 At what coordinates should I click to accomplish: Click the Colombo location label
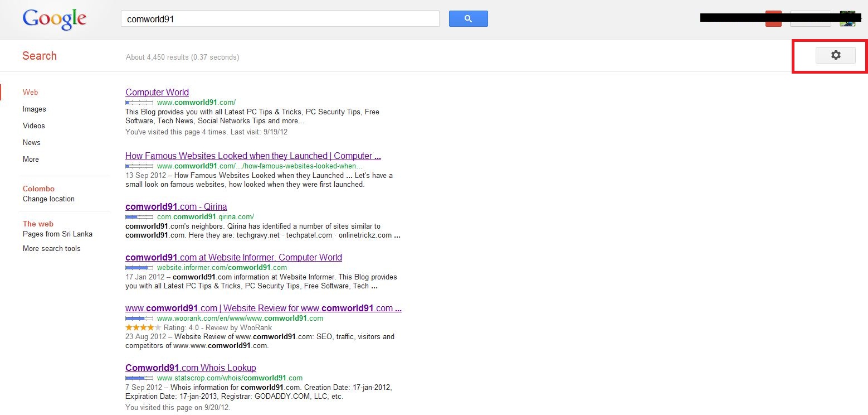click(38, 189)
